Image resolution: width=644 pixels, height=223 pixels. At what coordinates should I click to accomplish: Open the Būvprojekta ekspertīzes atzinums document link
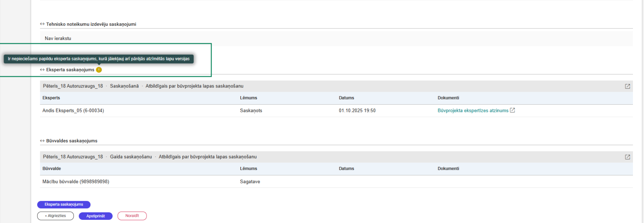(473, 111)
